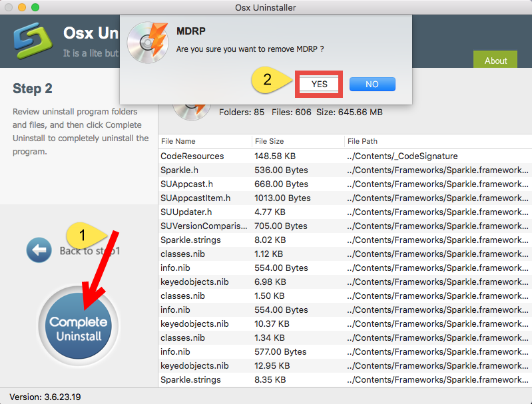Image resolution: width=532 pixels, height=404 pixels.
Task: Click the 668.00 Bytes size cell
Action: click(x=281, y=184)
